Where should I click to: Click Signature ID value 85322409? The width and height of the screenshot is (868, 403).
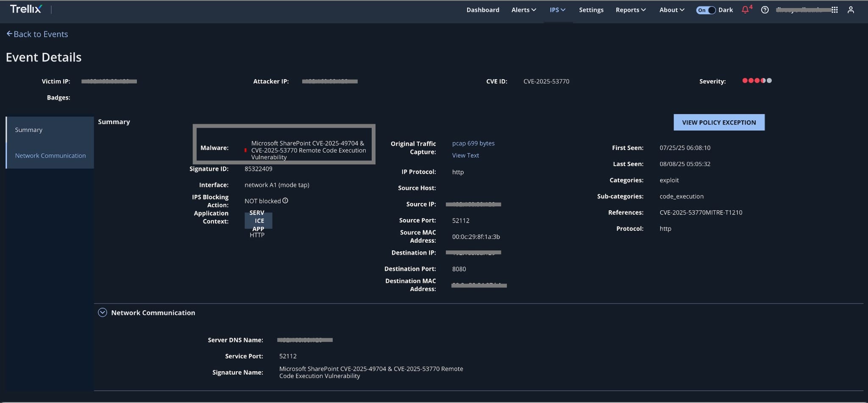[x=259, y=169]
